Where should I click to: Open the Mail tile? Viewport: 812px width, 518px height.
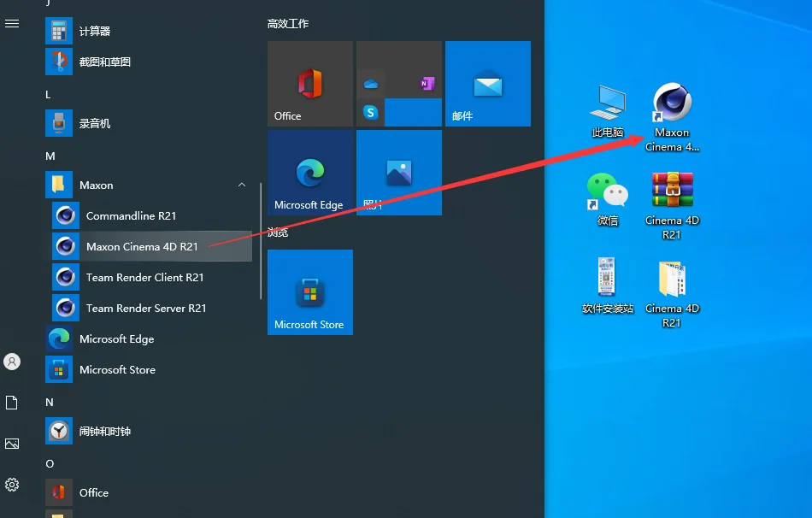coord(488,84)
